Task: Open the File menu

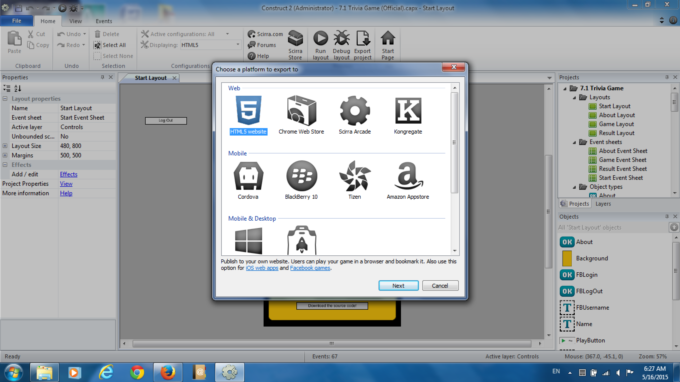Action: (x=16, y=21)
